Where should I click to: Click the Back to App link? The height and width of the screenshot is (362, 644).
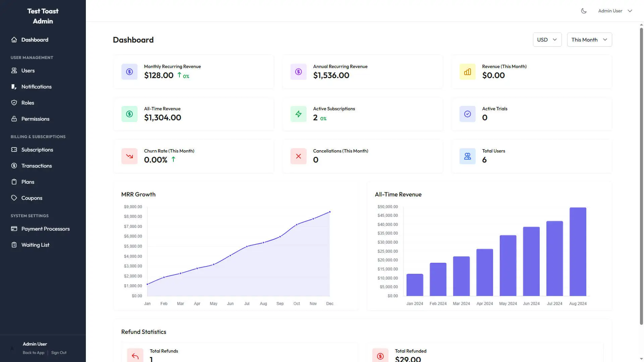click(x=33, y=352)
